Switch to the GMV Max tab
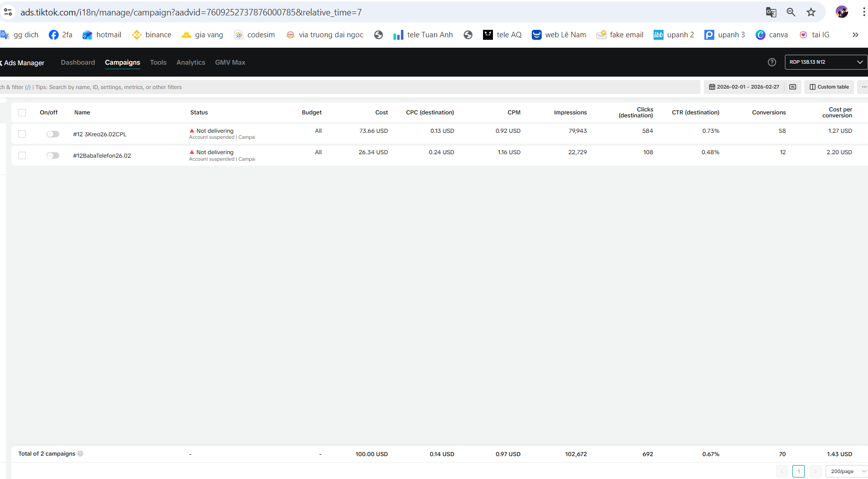Screen dimensions: 868x479 pos(230,62)
